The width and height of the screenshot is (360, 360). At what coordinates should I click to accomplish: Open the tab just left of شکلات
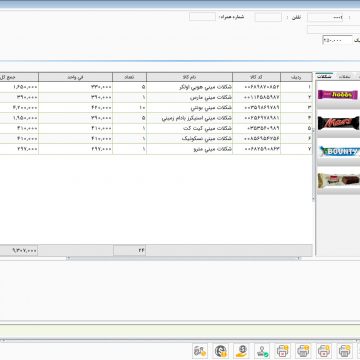point(345,77)
